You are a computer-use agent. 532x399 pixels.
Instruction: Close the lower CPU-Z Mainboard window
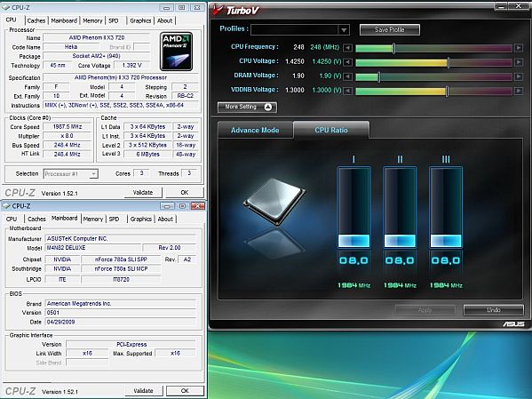click(197, 206)
